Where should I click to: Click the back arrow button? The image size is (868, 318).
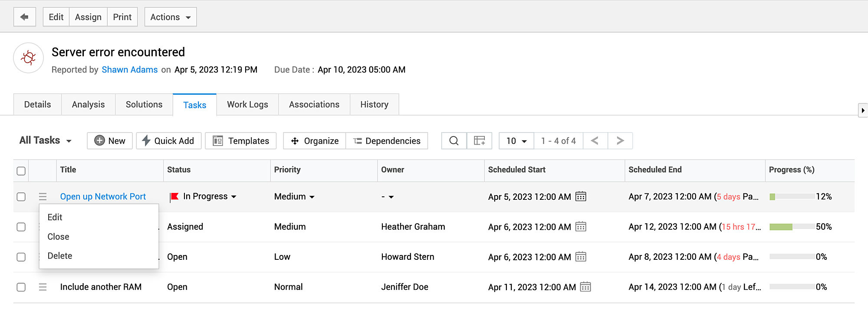[24, 17]
